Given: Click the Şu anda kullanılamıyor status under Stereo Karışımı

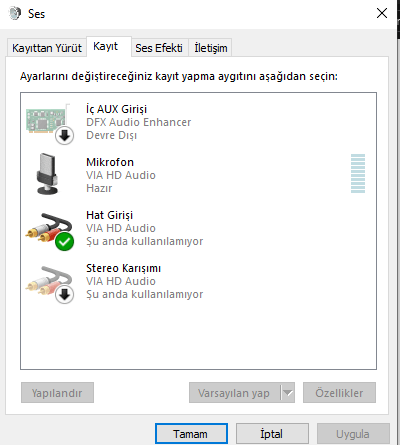Looking at the screenshot, I should point(144,294).
